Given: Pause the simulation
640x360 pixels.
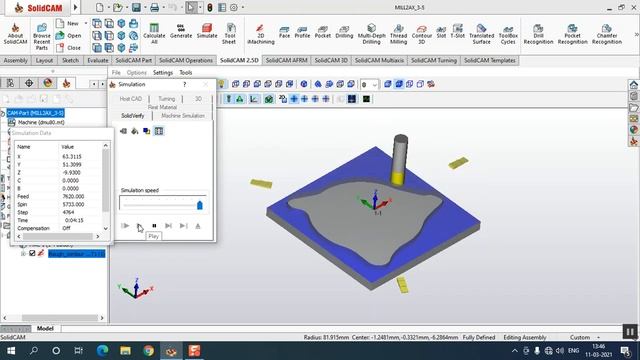Looking at the screenshot, I should click(154, 226).
